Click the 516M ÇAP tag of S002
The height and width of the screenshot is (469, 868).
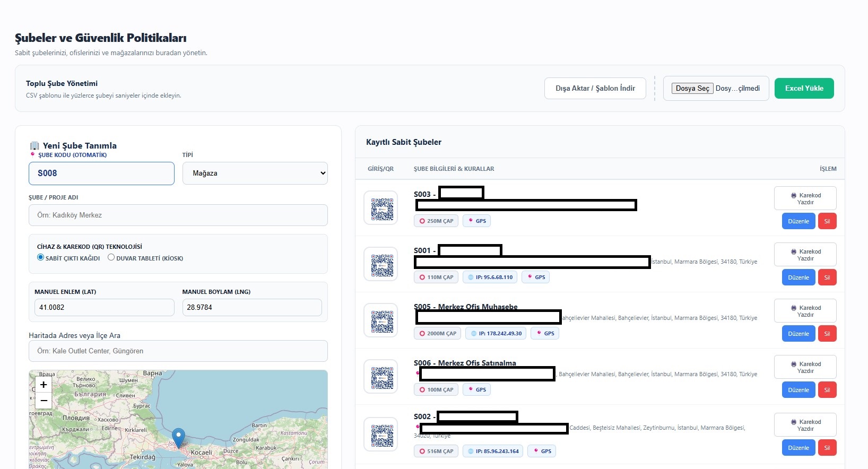436,451
